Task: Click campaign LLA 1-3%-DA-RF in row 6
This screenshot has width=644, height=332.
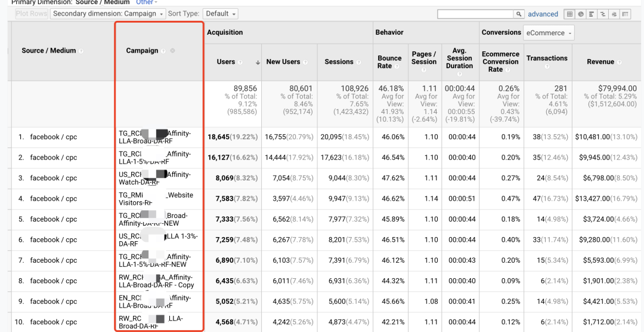Action: pyautogui.click(x=158, y=240)
